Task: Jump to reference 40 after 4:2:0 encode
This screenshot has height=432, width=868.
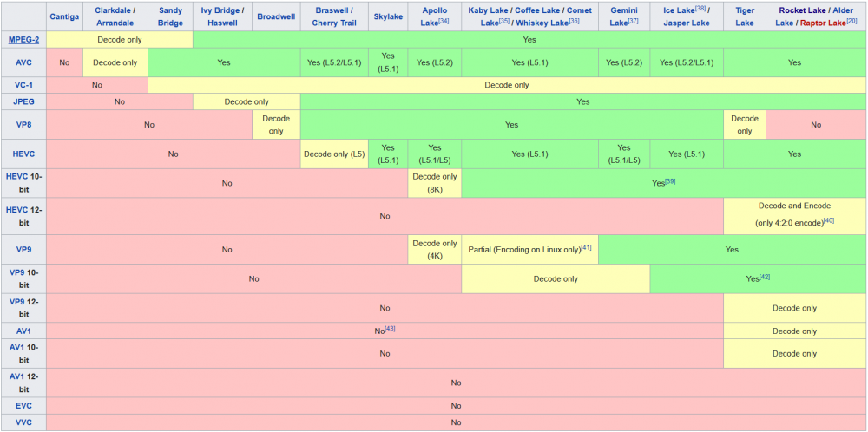Action: point(829,220)
